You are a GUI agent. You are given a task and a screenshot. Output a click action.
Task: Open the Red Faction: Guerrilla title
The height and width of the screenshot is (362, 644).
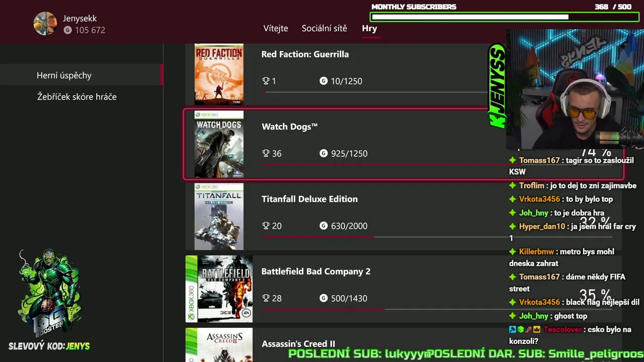pyautogui.click(x=305, y=54)
